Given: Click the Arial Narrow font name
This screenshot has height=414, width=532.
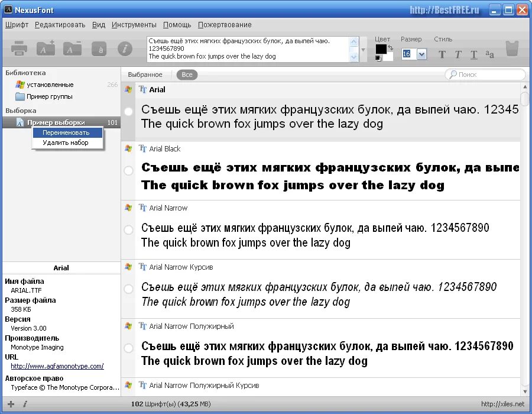Looking at the screenshot, I should coord(168,208).
